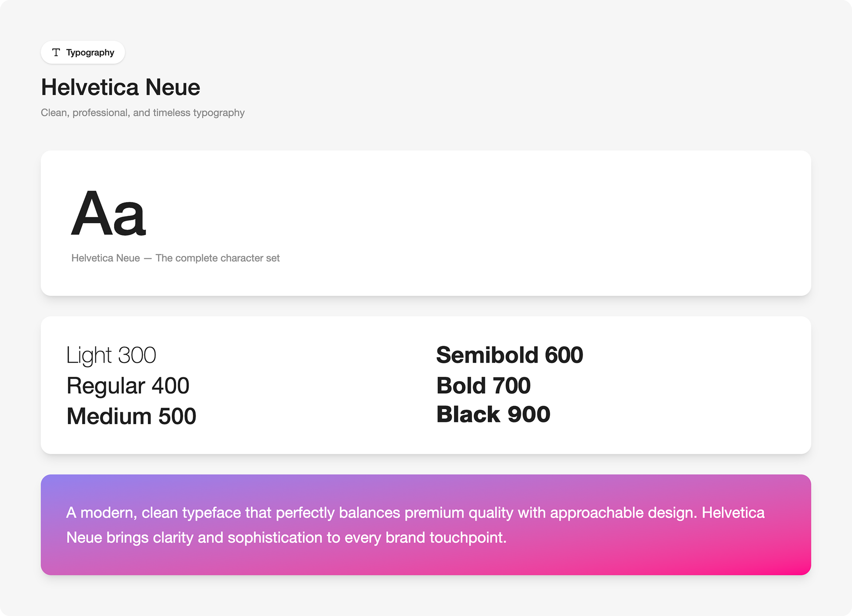Click the em dash in the specimen caption
This screenshot has width=852, height=616.
[x=148, y=258]
